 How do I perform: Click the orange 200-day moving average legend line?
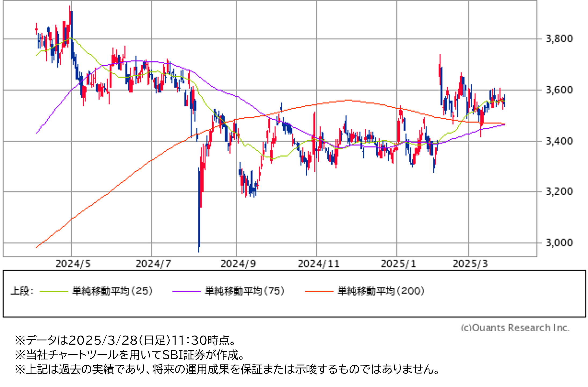(x=319, y=291)
